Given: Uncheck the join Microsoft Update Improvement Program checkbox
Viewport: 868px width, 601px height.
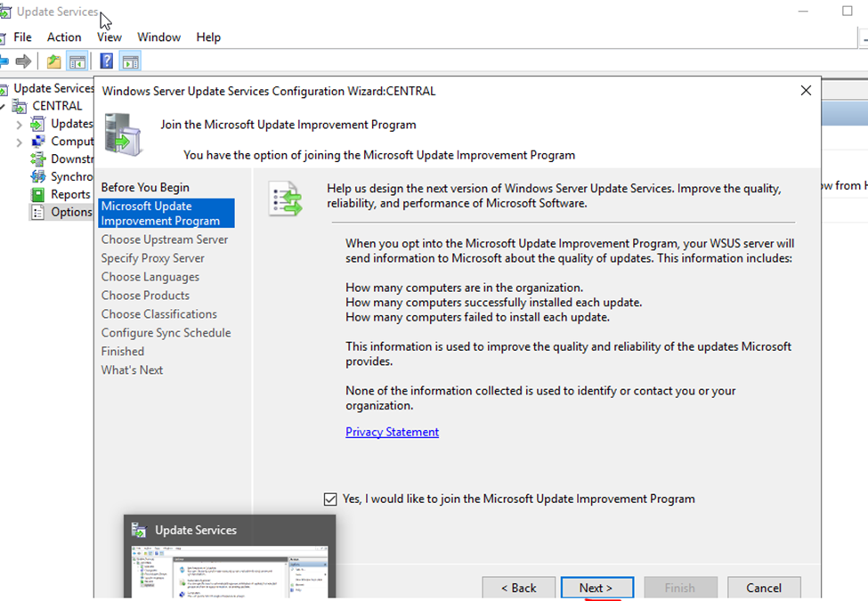Looking at the screenshot, I should tap(331, 499).
